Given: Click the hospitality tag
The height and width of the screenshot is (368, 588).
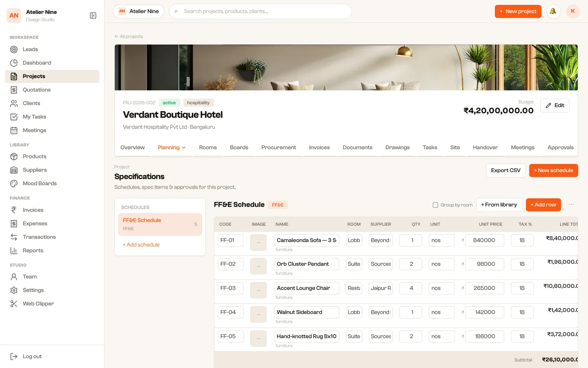Looking at the screenshot, I should (x=198, y=103).
